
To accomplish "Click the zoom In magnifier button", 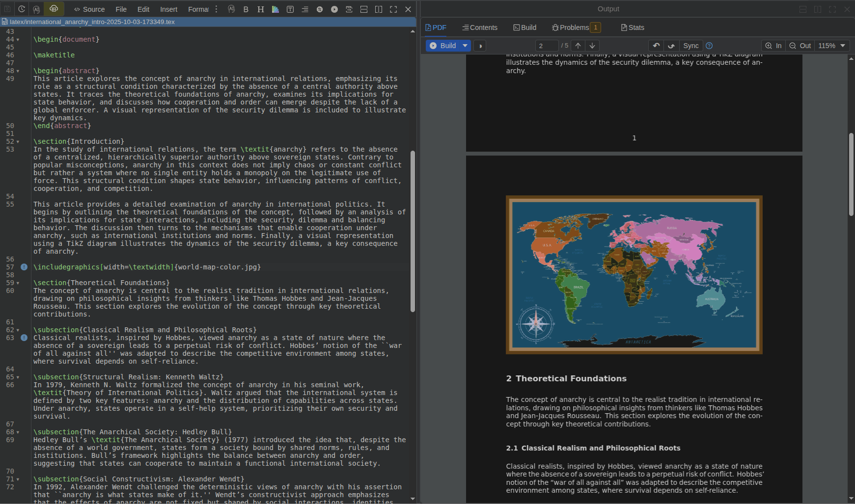I will (773, 46).
